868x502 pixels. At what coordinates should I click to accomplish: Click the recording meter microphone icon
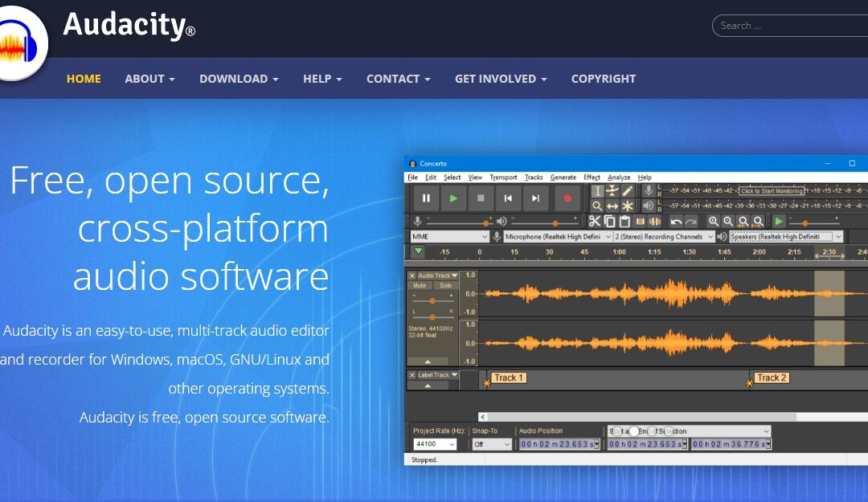pyautogui.click(x=649, y=191)
